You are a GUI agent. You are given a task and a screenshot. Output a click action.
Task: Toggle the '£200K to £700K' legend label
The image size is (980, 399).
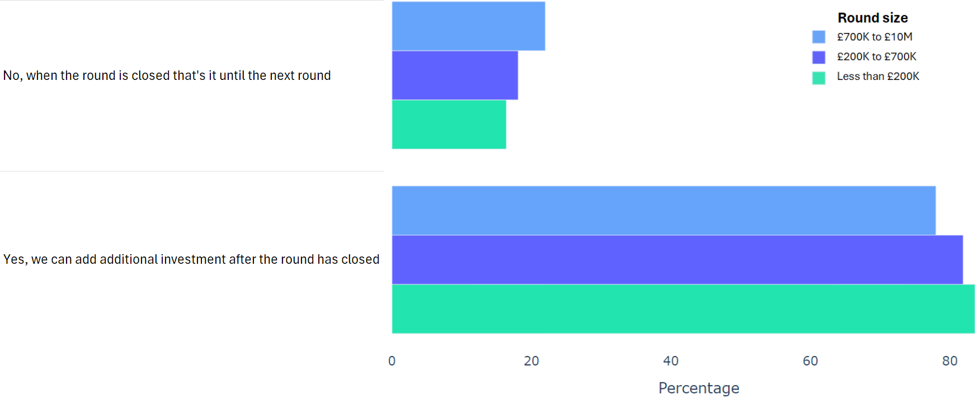click(x=877, y=56)
